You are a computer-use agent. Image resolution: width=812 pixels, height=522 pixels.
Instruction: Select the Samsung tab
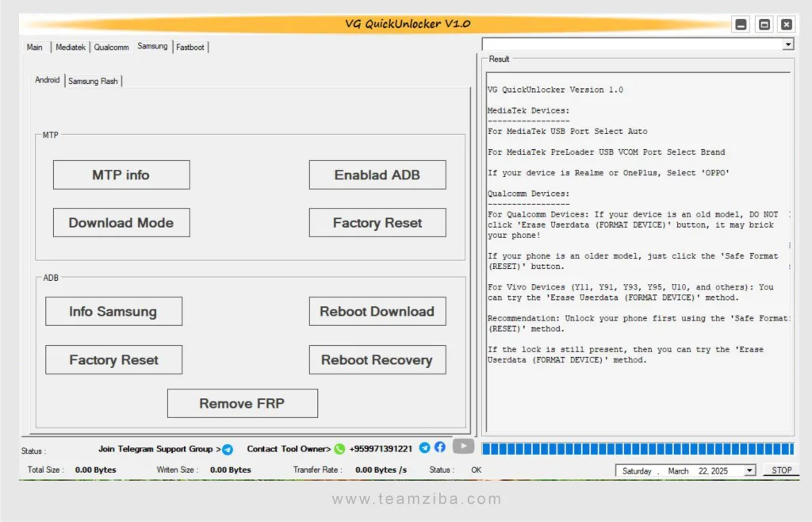pos(152,46)
